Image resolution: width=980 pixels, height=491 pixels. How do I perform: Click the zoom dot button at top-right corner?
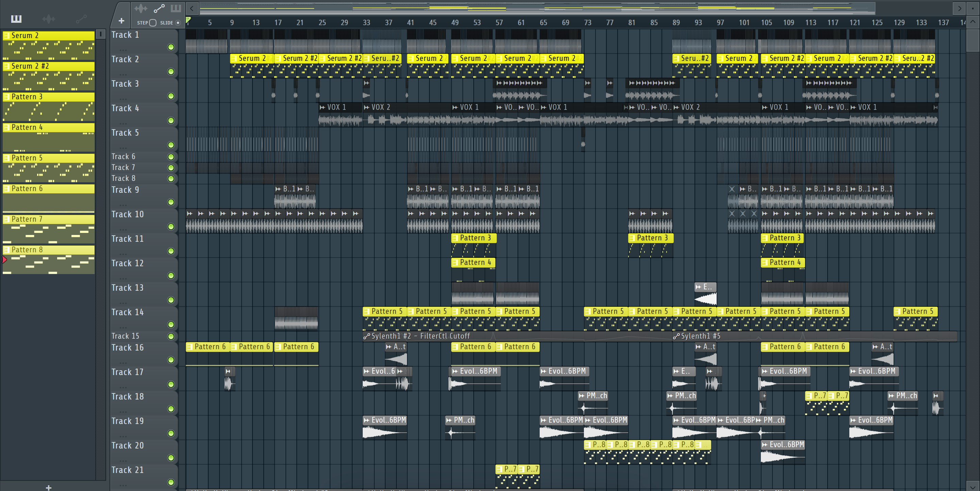coord(973,8)
